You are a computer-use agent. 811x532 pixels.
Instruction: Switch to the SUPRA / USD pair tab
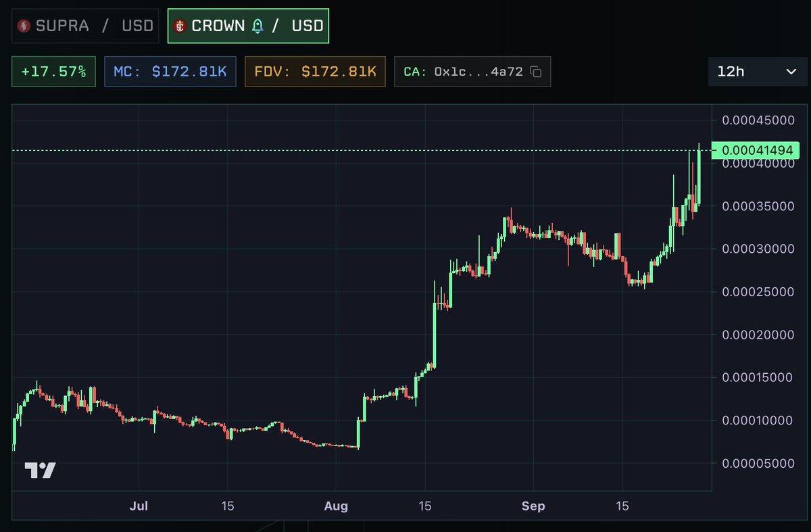[x=85, y=26]
